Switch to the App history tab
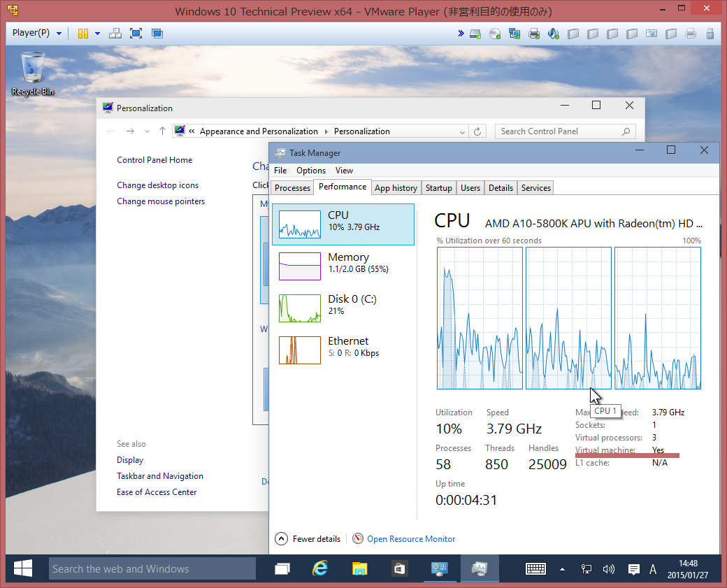The width and height of the screenshot is (727, 588). (396, 188)
